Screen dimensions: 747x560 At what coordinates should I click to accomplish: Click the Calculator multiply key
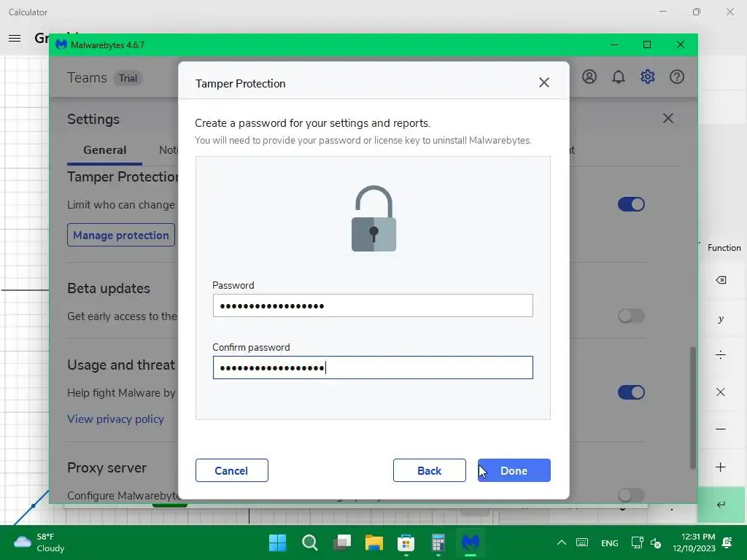721,392
